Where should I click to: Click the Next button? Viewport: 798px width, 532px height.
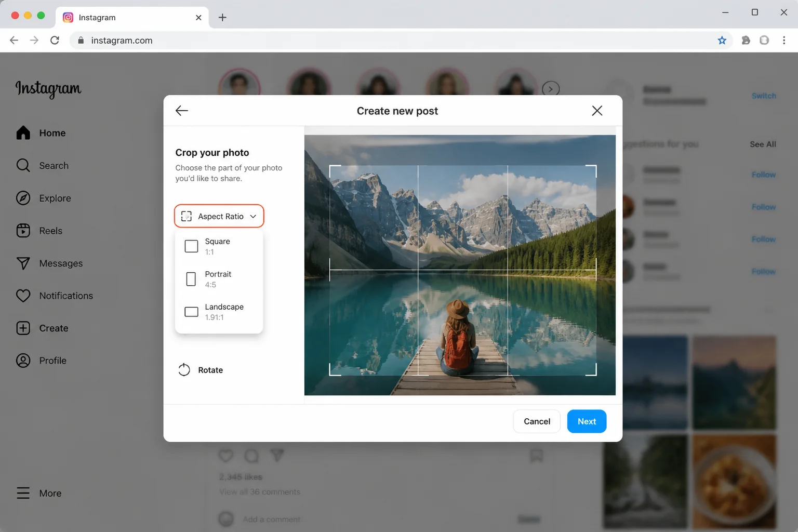coord(587,421)
